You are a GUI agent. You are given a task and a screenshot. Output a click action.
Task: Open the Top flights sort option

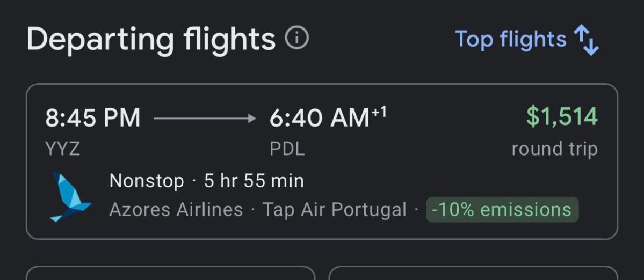pos(510,40)
